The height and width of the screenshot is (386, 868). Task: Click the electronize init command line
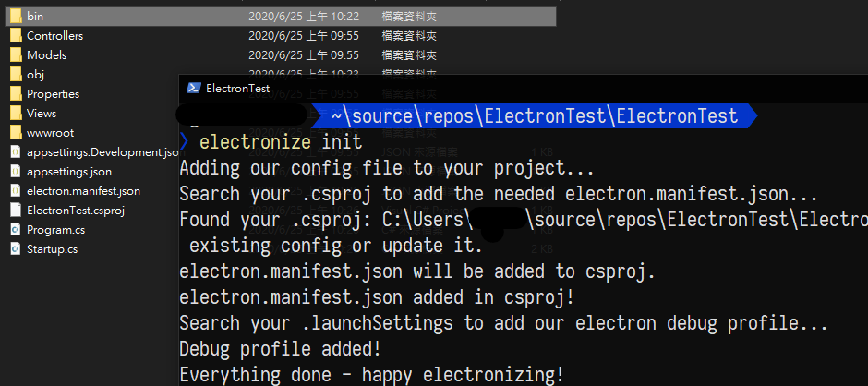pyautogui.click(x=281, y=142)
